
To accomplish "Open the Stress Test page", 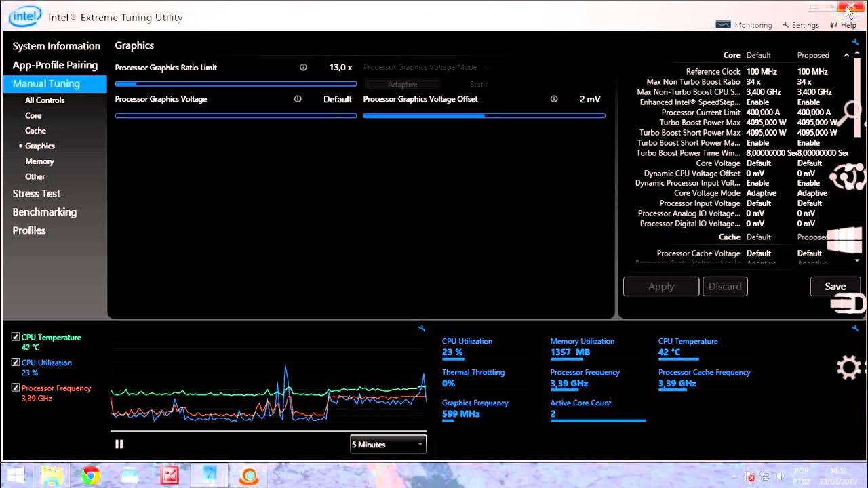I will 37,193.
